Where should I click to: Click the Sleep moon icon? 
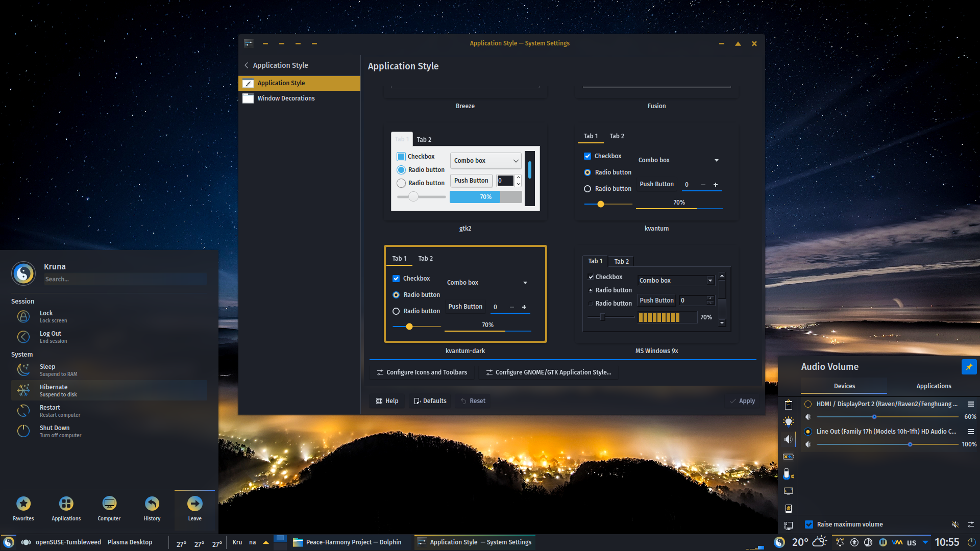[x=23, y=370]
